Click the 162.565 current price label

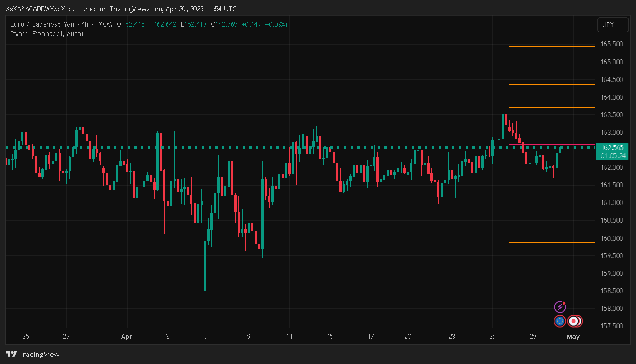[x=612, y=148]
